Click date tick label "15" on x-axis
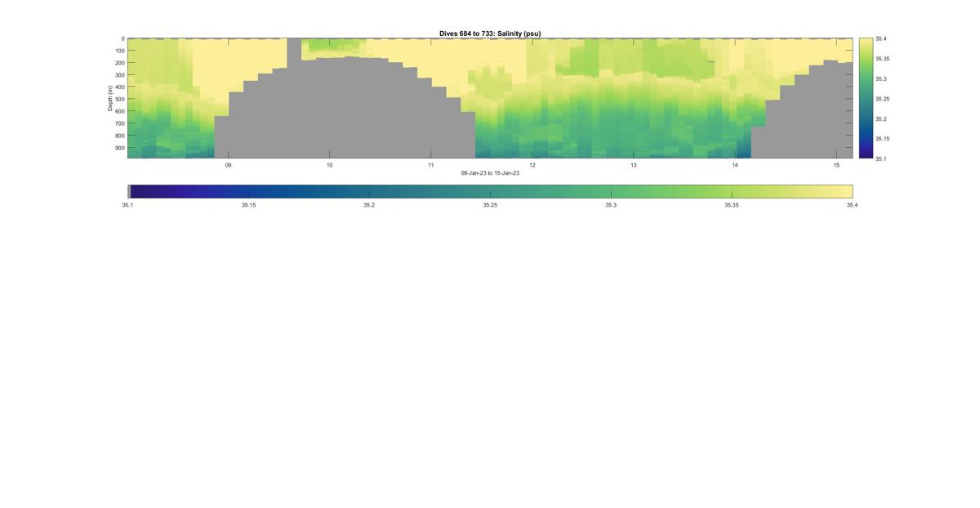This screenshot has height=508, width=980. coord(836,165)
